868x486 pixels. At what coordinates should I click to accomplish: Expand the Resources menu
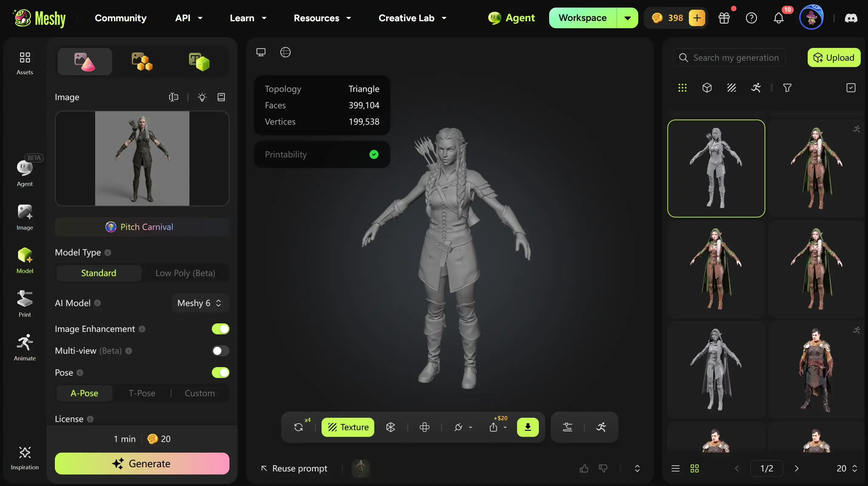pyautogui.click(x=322, y=18)
